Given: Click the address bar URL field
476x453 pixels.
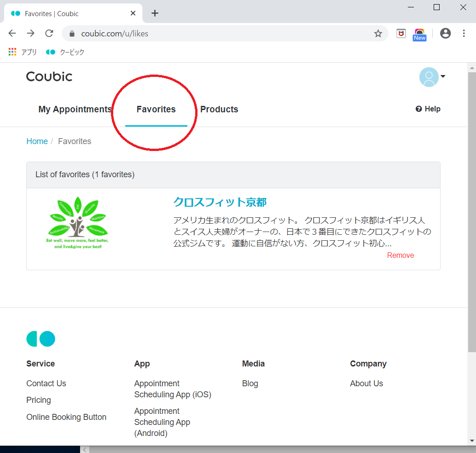Looking at the screenshot, I should pos(221,34).
